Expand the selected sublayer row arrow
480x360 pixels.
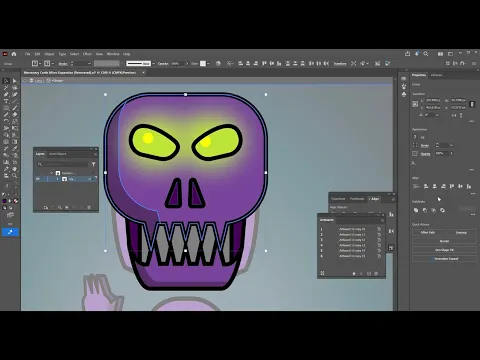pos(57,179)
